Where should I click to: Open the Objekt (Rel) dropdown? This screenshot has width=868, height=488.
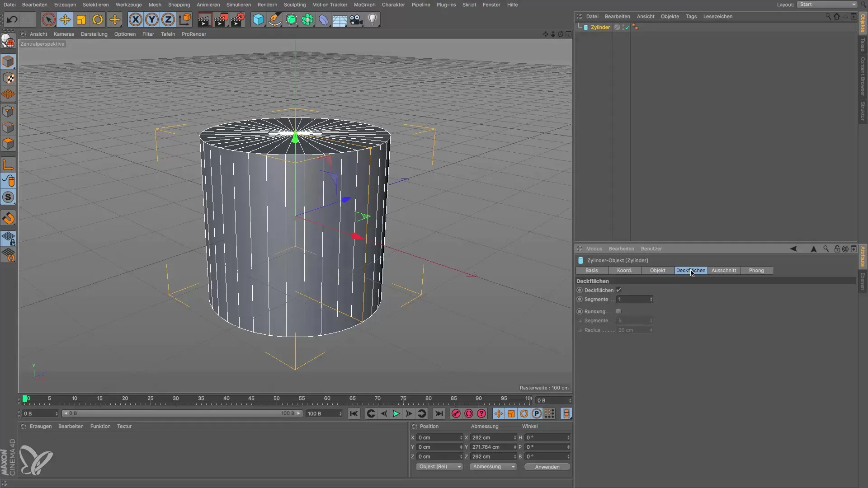tap(439, 467)
